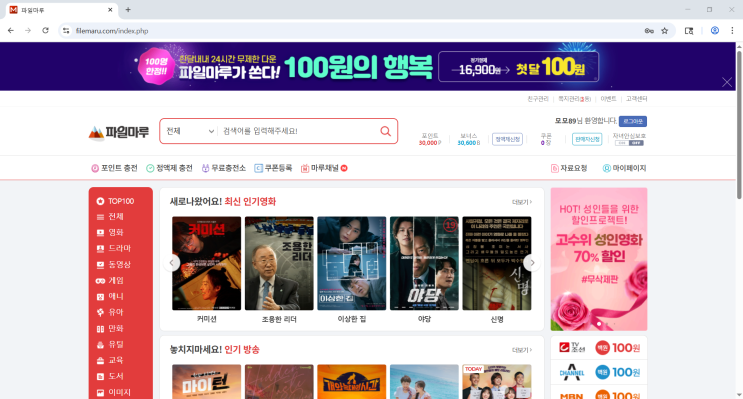
Task: Click the 정액제신청 button
Action: [x=507, y=139]
